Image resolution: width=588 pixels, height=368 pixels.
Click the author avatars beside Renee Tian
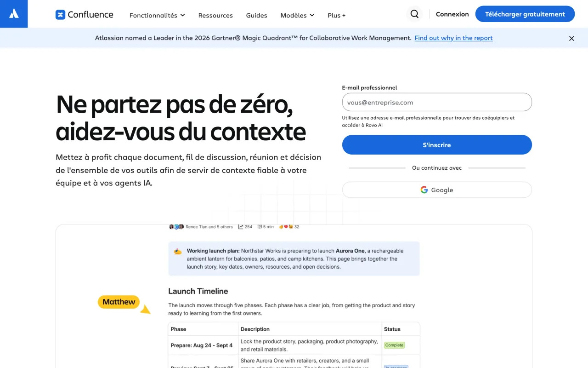176,227
